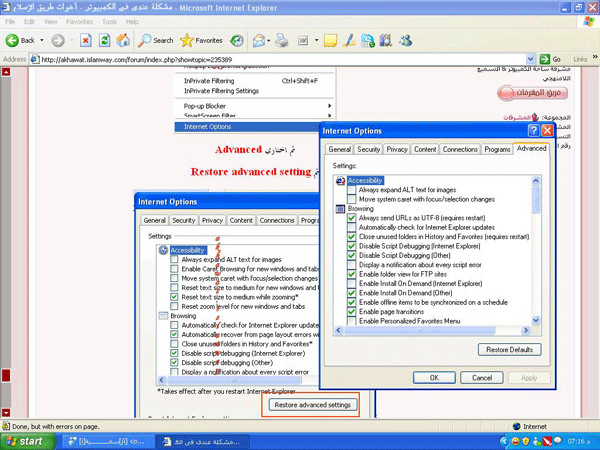Viewport: 600px width, 450px height.
Task: Open Favorites star in the toolbar
Action: (187, 40)
